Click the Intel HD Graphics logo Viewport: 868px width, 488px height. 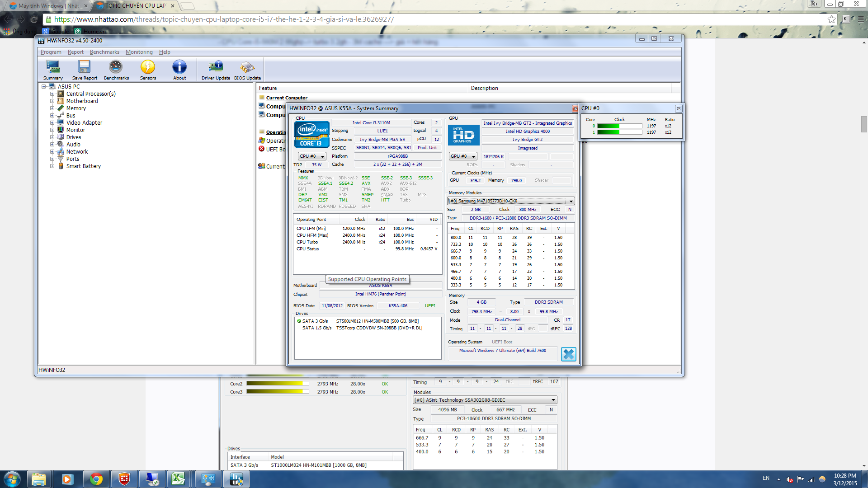(463, 135)
